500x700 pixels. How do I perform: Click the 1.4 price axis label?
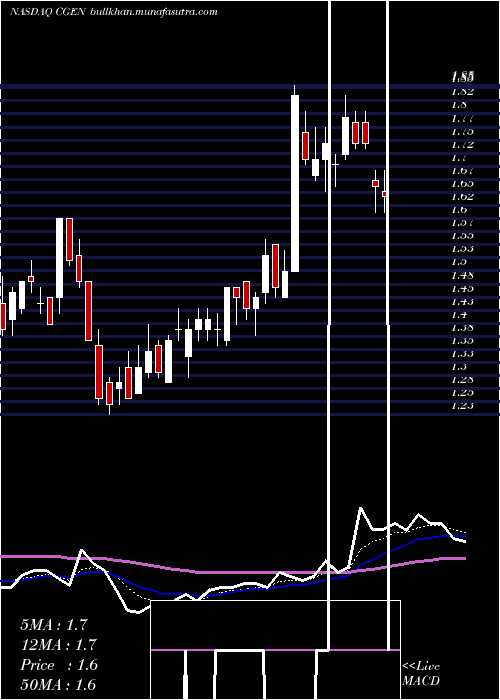459,314
